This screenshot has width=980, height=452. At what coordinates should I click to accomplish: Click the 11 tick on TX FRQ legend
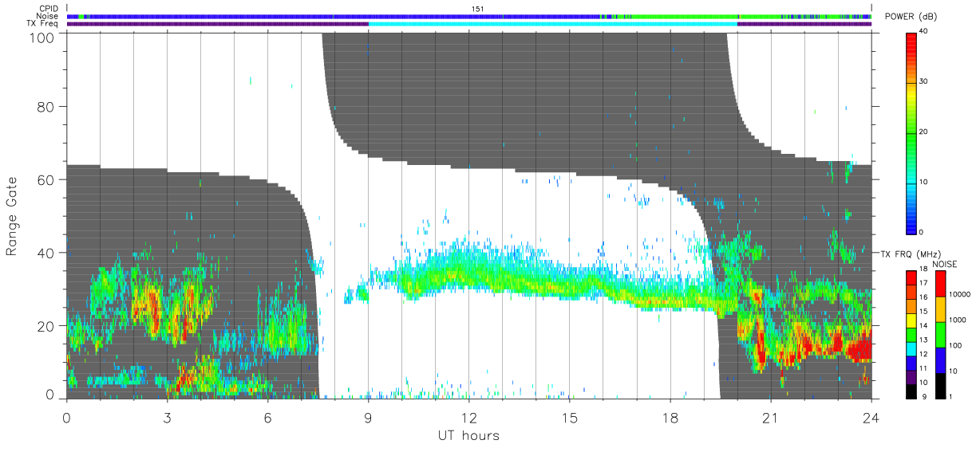pyautogui.click(x=924, y=367)
